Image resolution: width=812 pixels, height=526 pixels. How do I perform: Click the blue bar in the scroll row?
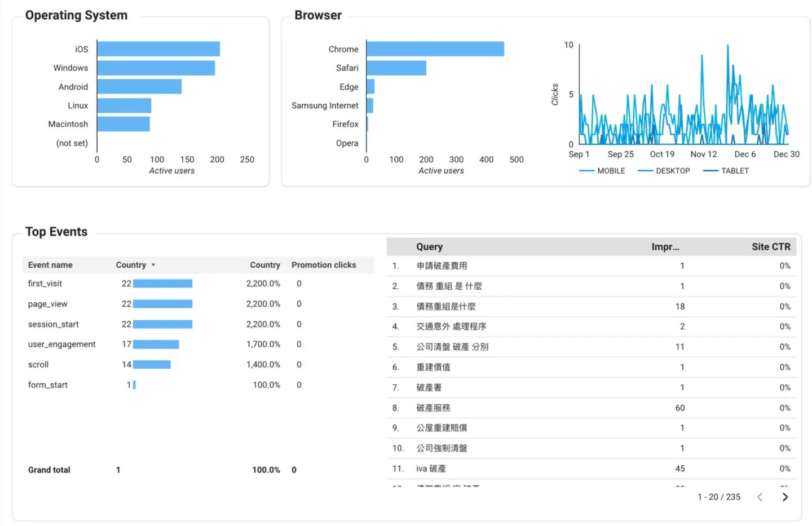(152, 365)
